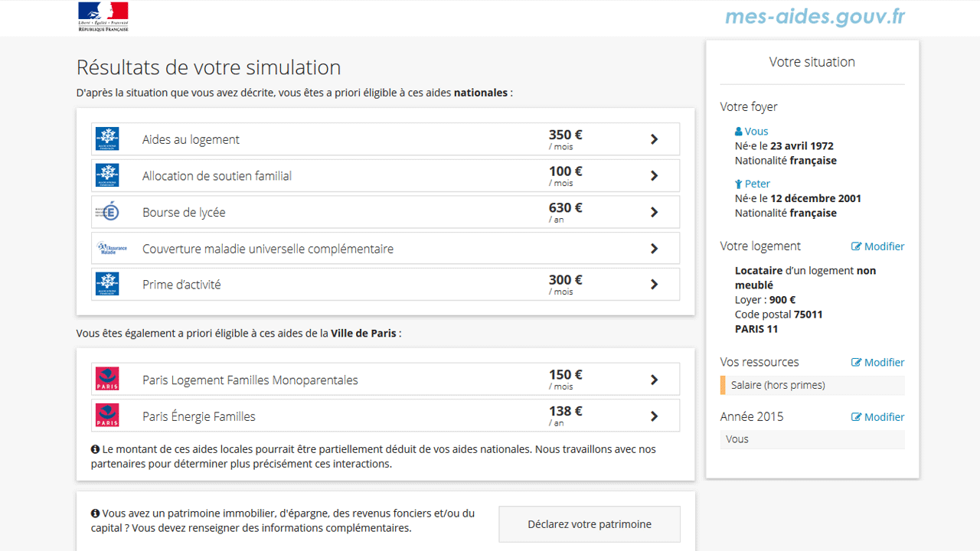Click the Assurance Maladie logo

112,249
